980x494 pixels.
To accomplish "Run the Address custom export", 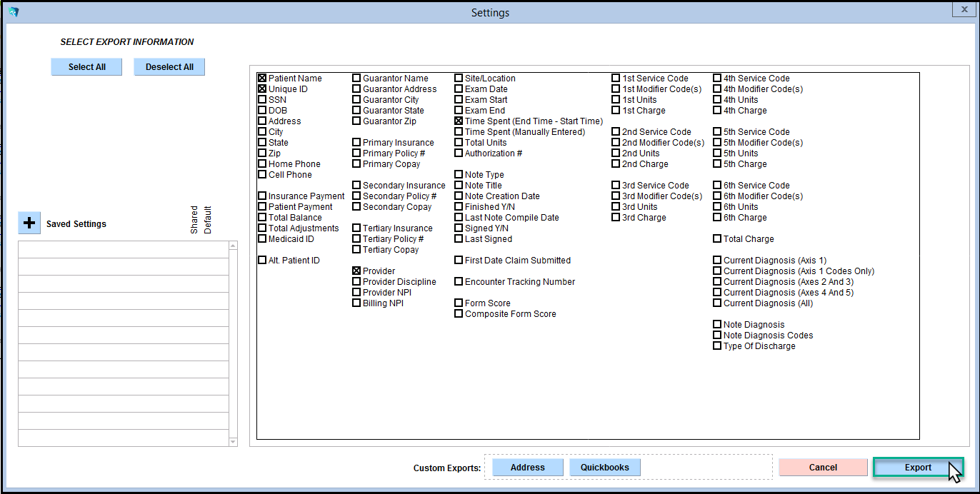I will [x=527, y=468].
